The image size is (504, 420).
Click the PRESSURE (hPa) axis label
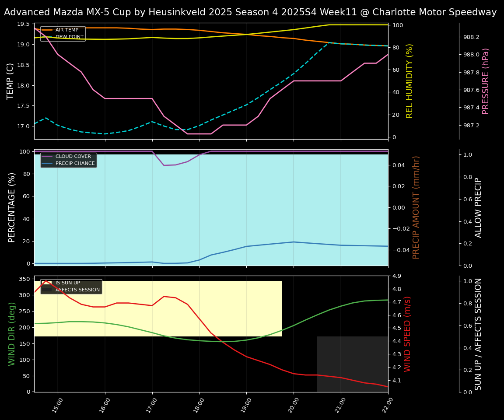(486, 81)
